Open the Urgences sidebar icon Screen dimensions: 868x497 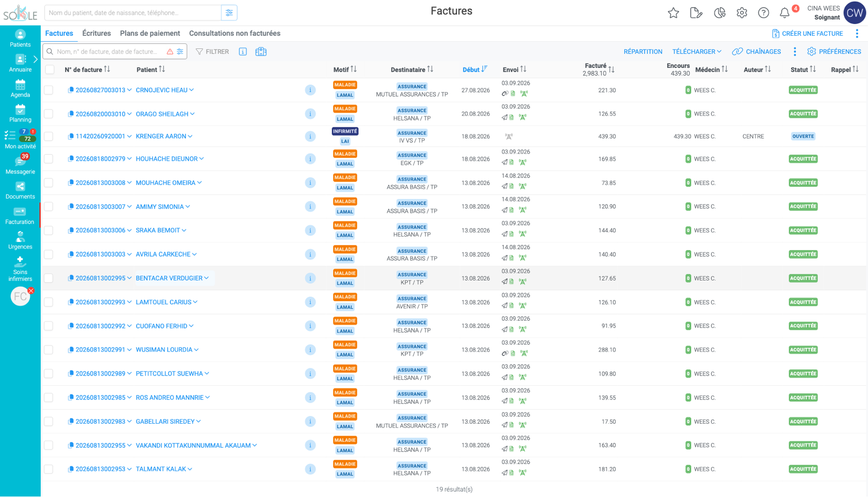coord(20,240)
